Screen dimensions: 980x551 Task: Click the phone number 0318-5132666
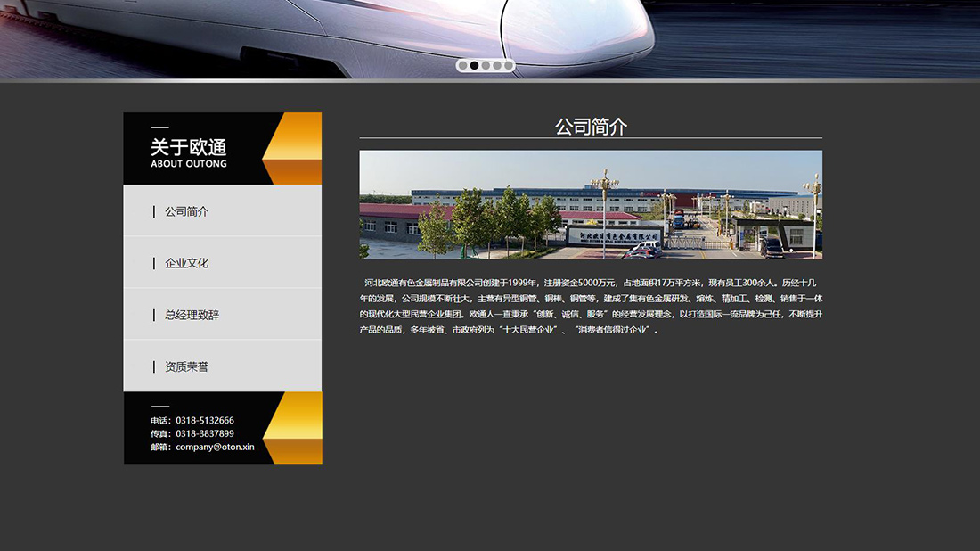pos(205,420)
